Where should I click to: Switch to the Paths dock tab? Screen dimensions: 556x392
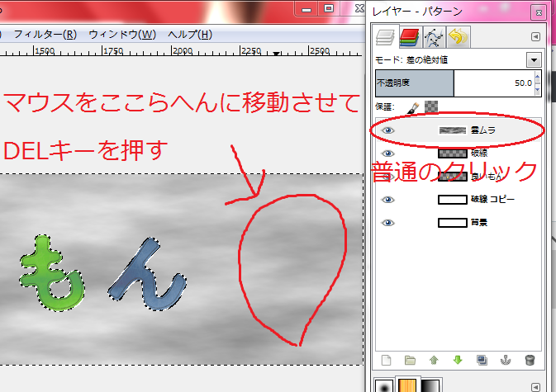(x=434, y=37)
